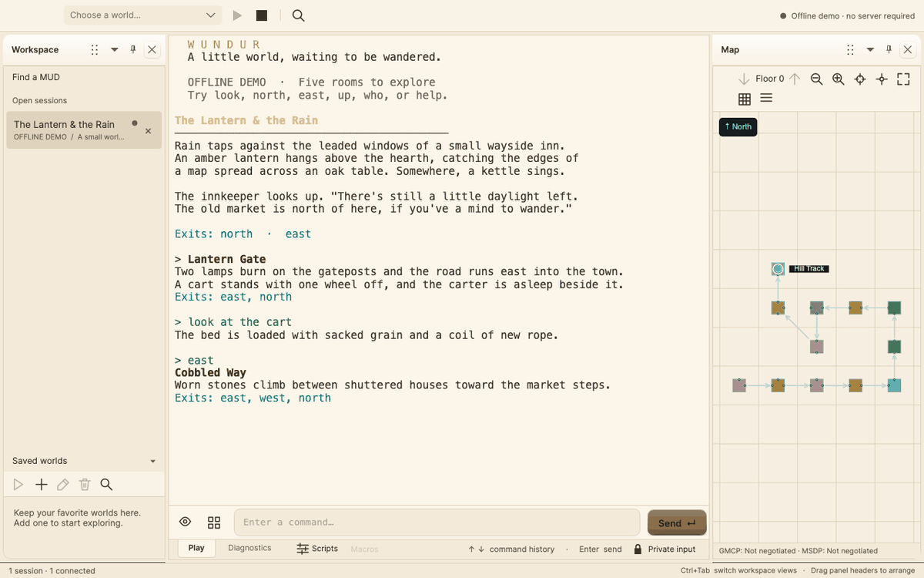Screen dimensions: 924x578
Task: Search saved worlds with magnifier icon
Action: click(x=107, y=485)
